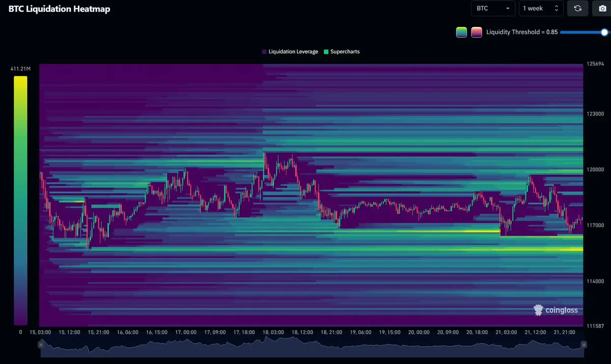Screen dimensions: 611x364
Task: Click the 111587 price axis label
Action: [595, 326]
